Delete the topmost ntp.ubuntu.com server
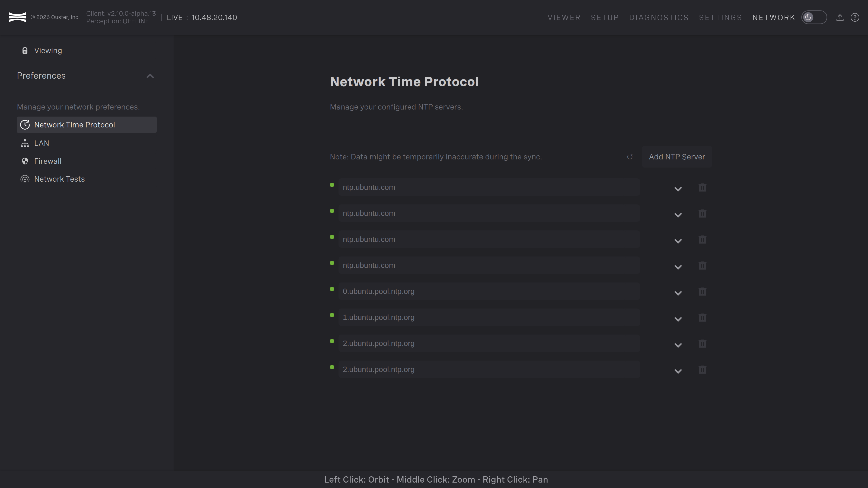 point(702,188)
